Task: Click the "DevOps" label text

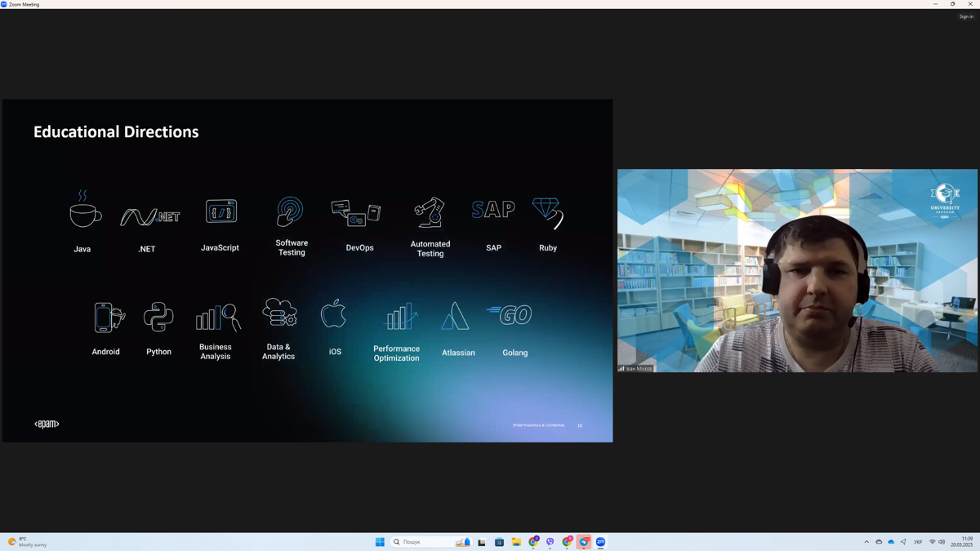Action: pos(359,247)
